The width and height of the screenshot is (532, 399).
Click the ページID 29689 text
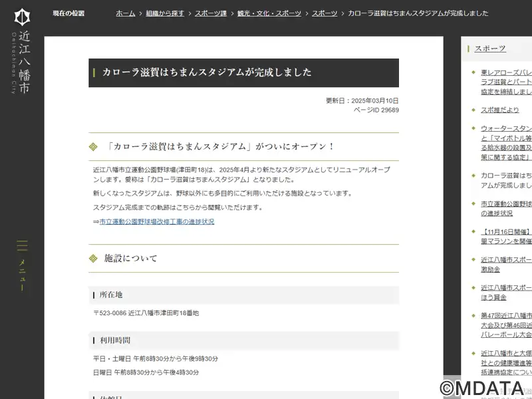(376, 110)
